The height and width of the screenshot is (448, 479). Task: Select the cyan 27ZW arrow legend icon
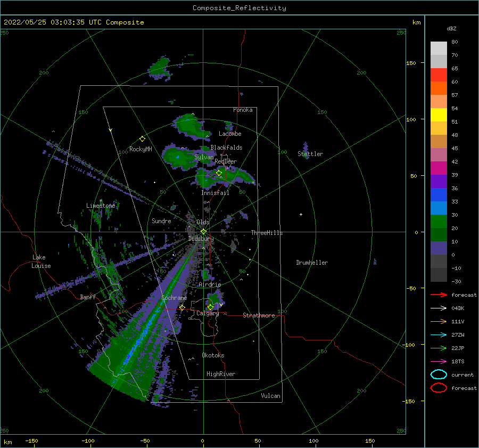click(x=439, y=335)
